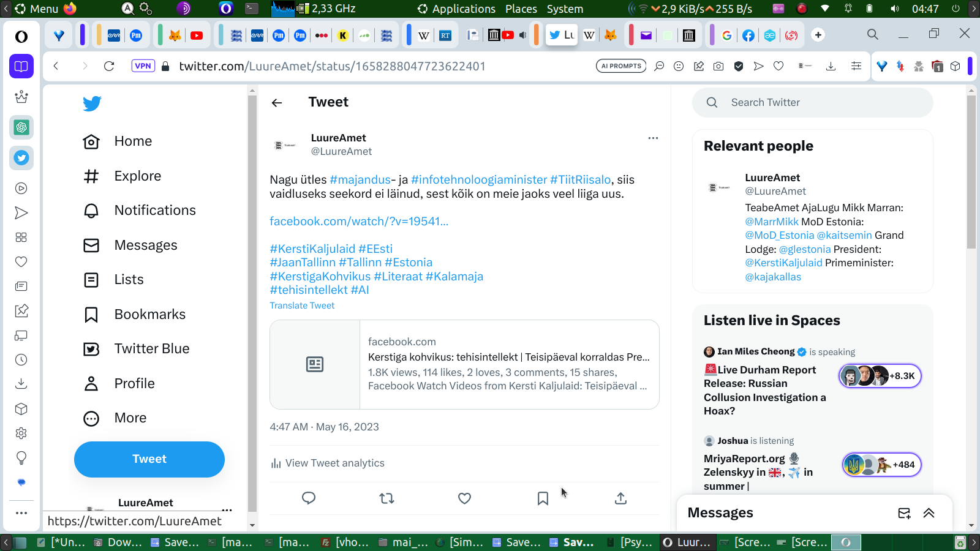Image resolution: width=980 pixels, height=551 pixels.
Task: Open the Opera main menu logo
Action: (x=21, y=37)
